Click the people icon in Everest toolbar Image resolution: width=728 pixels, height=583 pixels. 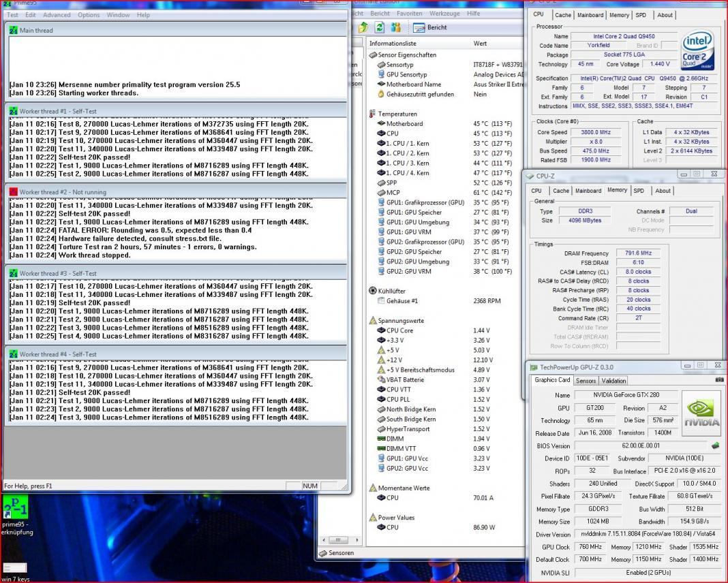[x=396, y=27]
